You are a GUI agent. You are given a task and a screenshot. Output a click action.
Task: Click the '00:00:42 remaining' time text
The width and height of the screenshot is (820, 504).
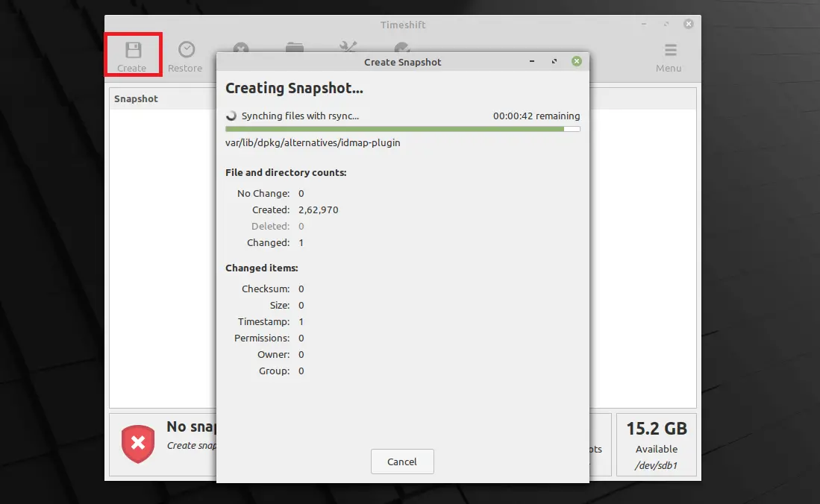(536, 116)
